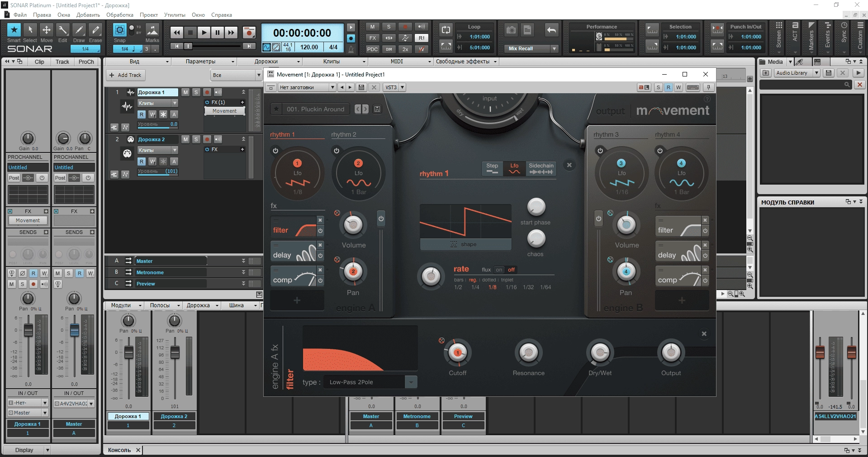
Task: Select the Sidechain modulation tab
Action: click(x=541, y=168)
